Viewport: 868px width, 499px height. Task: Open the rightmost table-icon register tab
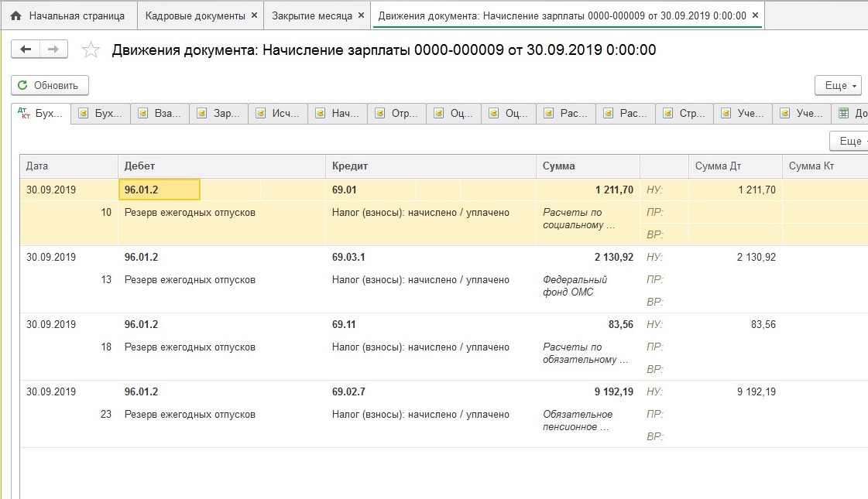850,114
